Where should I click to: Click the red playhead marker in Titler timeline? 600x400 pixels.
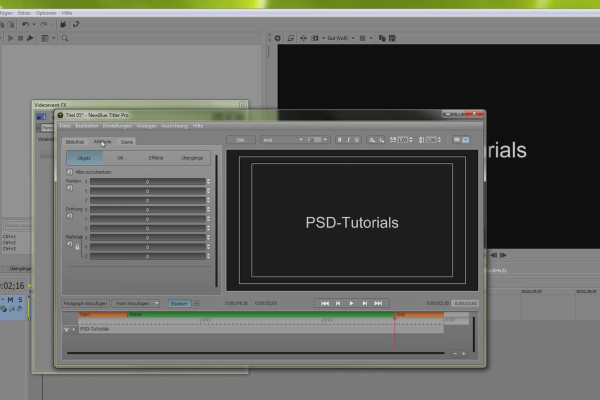click(x=395, y=318)
